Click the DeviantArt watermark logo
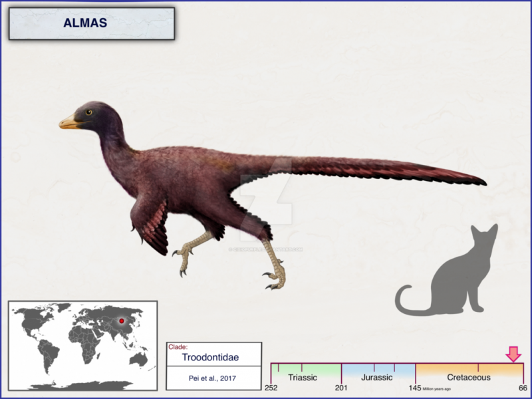Viewport: 532px width, 399px height. [x=267, y=199]
